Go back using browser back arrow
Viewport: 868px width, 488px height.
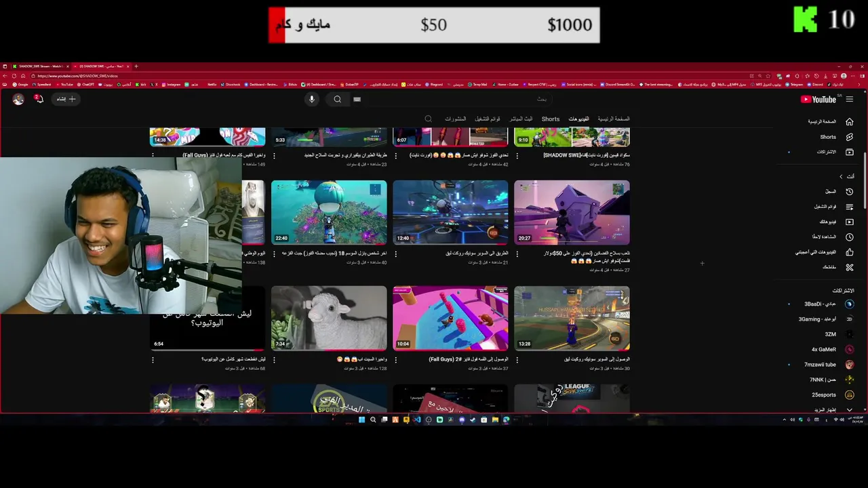point(5,76)
